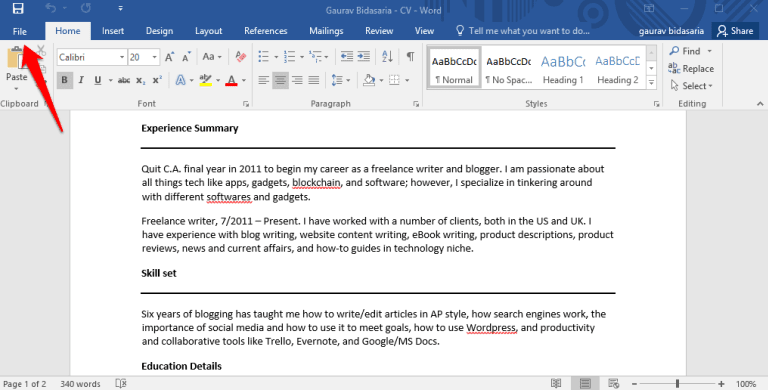Toggle Underline formatting

[x=98, y=80]
